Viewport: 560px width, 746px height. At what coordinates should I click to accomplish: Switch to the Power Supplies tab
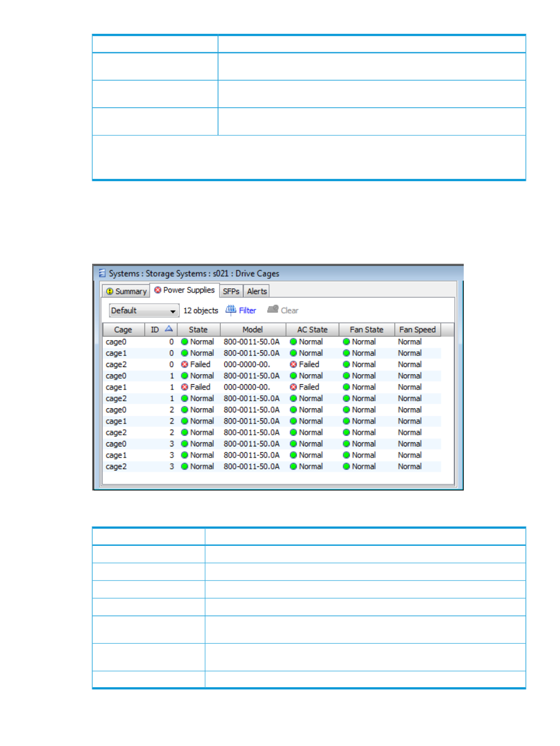point(184,290)
